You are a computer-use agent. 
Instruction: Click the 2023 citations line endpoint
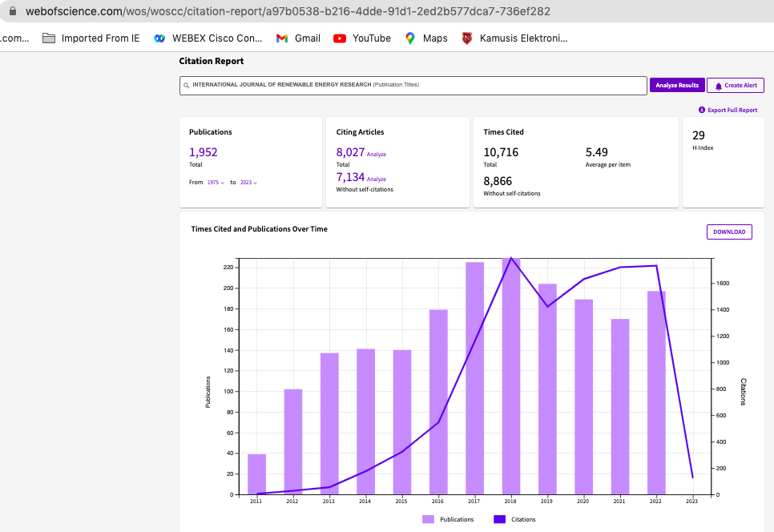[692, 478]
